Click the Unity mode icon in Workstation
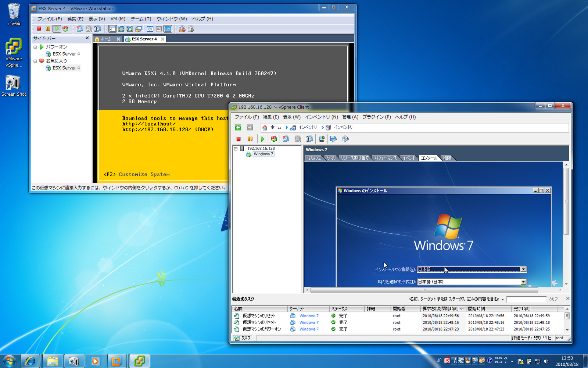This screenshot has height=368, width=588. 139,29
